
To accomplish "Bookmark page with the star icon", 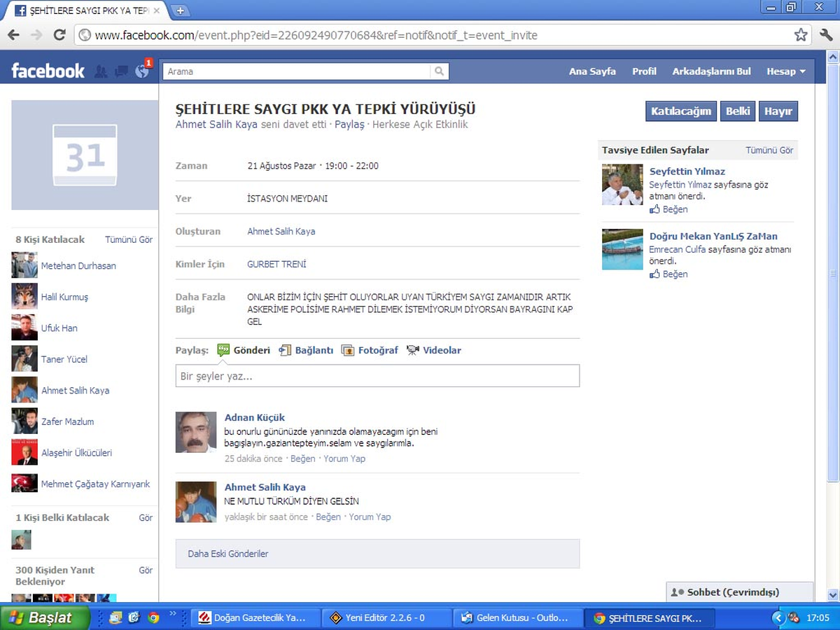I will click(801, 34).
